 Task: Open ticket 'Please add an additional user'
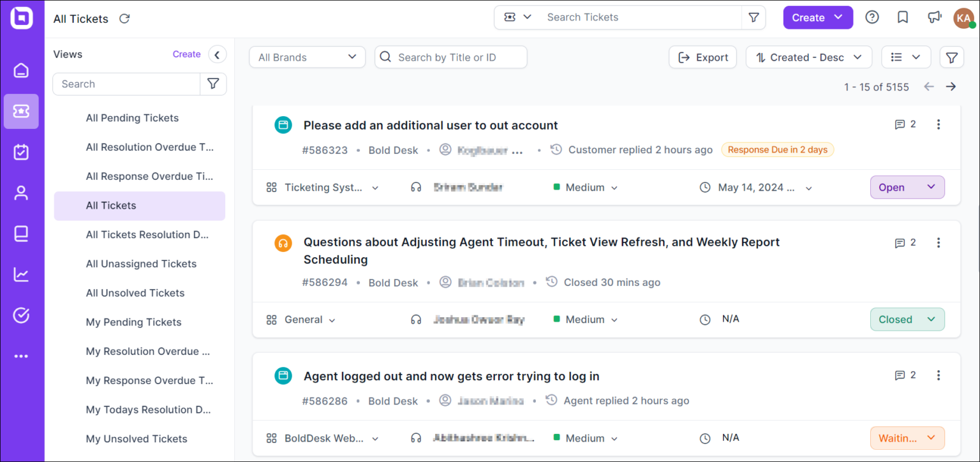(x=431, y=126)
